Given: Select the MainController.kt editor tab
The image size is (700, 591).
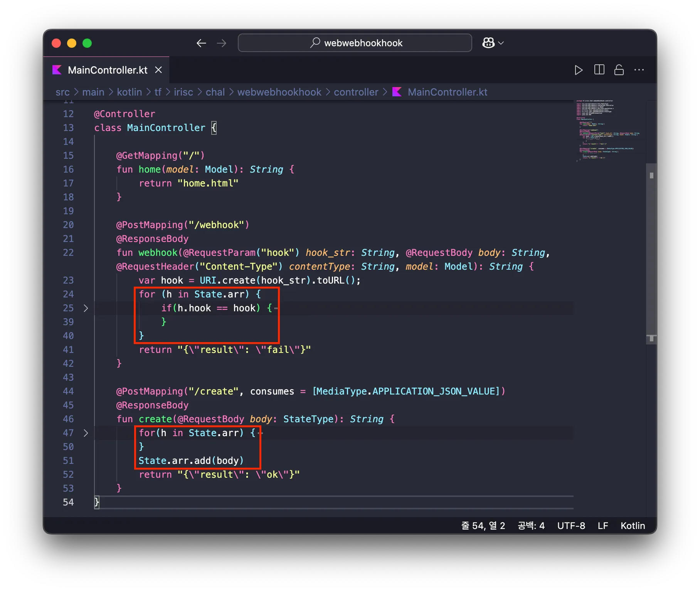Looking at the screenshot, I should pos(107,70).
